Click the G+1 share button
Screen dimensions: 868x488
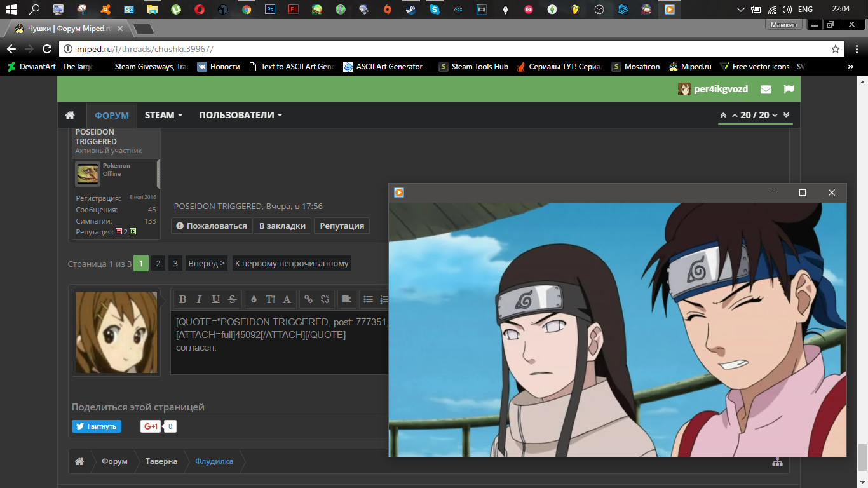(151, 426)
